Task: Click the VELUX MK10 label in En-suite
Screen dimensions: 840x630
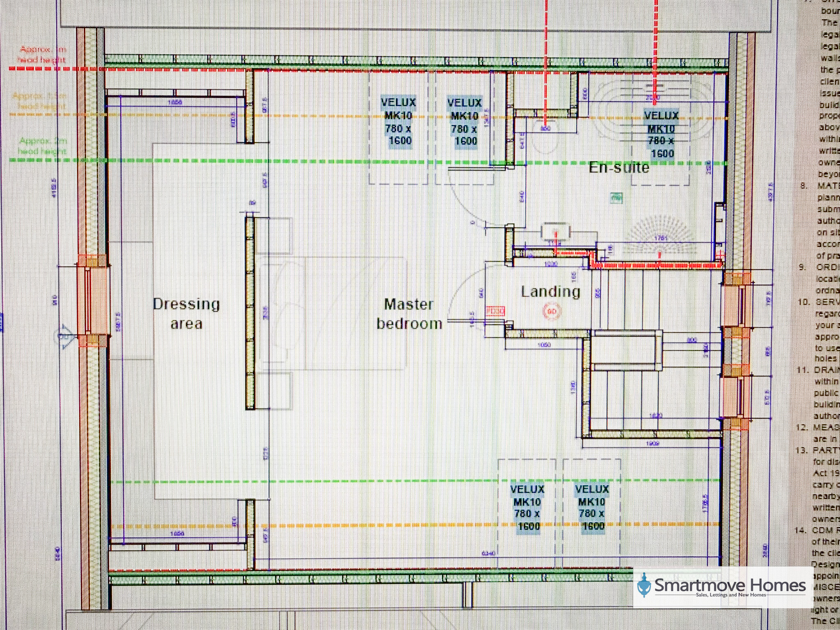Action: pos(661,135)
